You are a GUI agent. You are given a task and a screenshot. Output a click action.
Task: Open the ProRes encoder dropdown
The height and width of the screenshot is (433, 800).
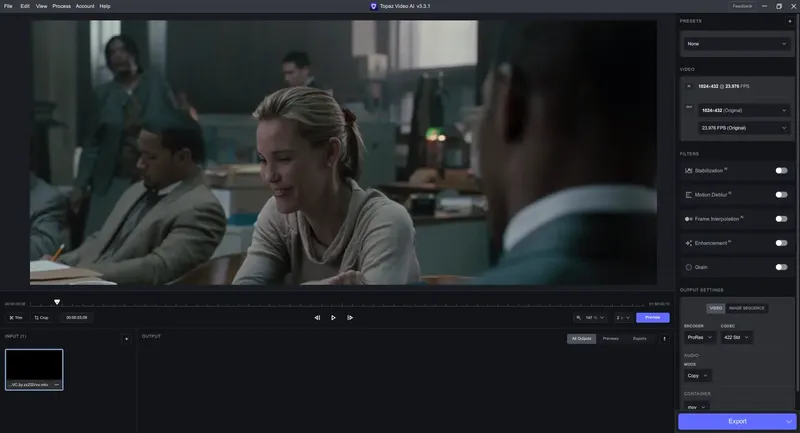click(x=699, y=337)
